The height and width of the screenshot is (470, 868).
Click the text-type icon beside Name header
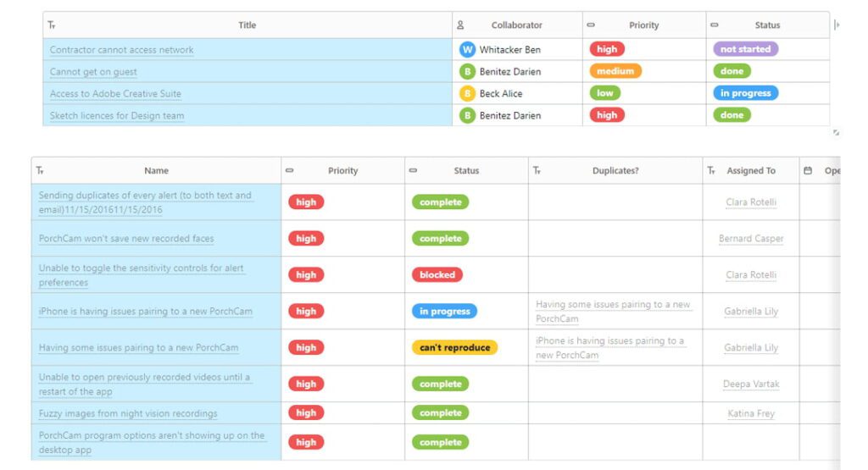click(40, 170)
